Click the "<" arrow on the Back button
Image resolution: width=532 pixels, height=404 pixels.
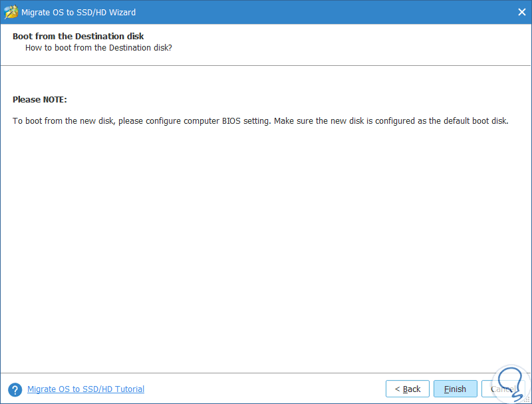pos(397,389)
